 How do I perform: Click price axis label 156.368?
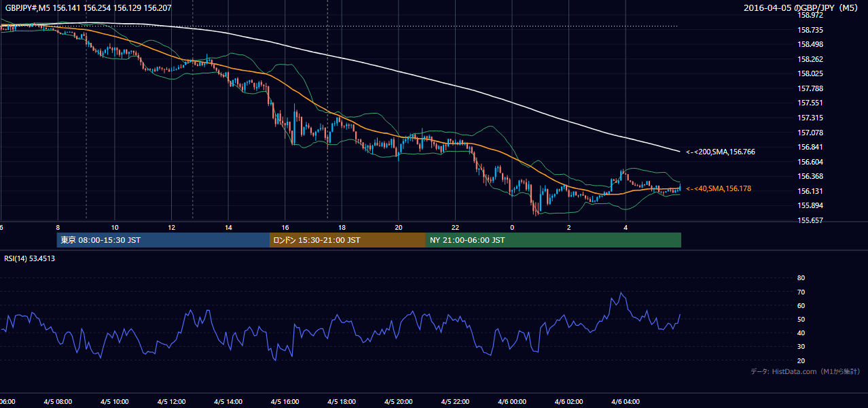810,176
